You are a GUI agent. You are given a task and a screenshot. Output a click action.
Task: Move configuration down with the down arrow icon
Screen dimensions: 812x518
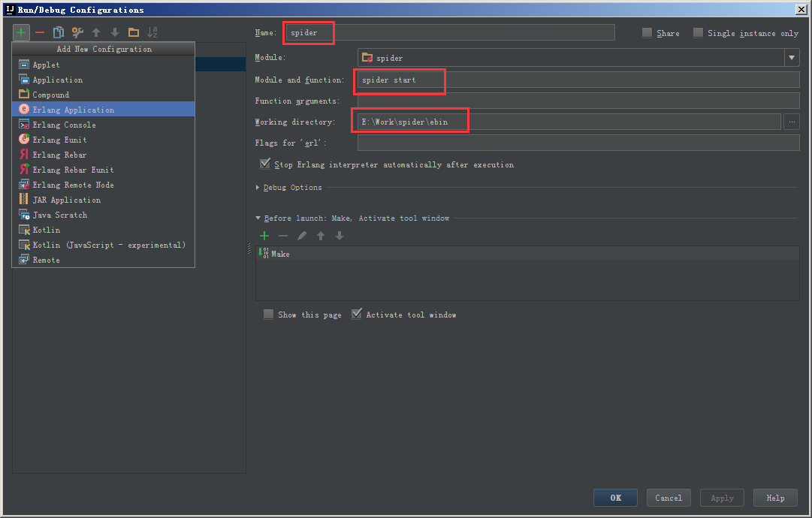point(113,32)
